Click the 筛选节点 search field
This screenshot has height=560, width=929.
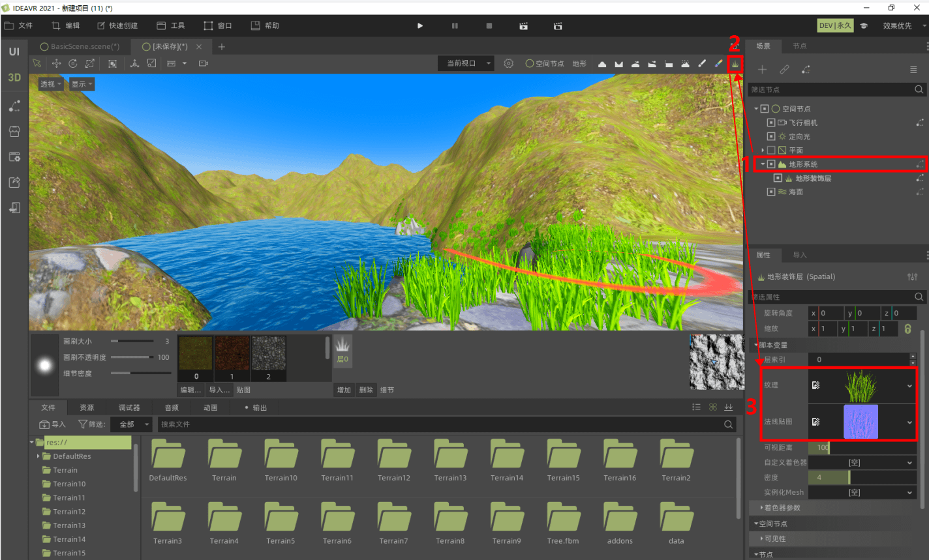click(837, 89)
